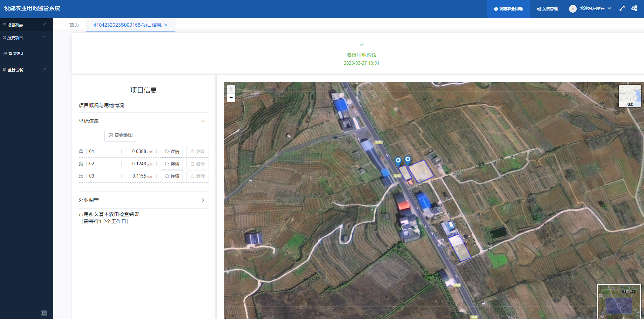Click the right blue map marker pin

point(408,160)
